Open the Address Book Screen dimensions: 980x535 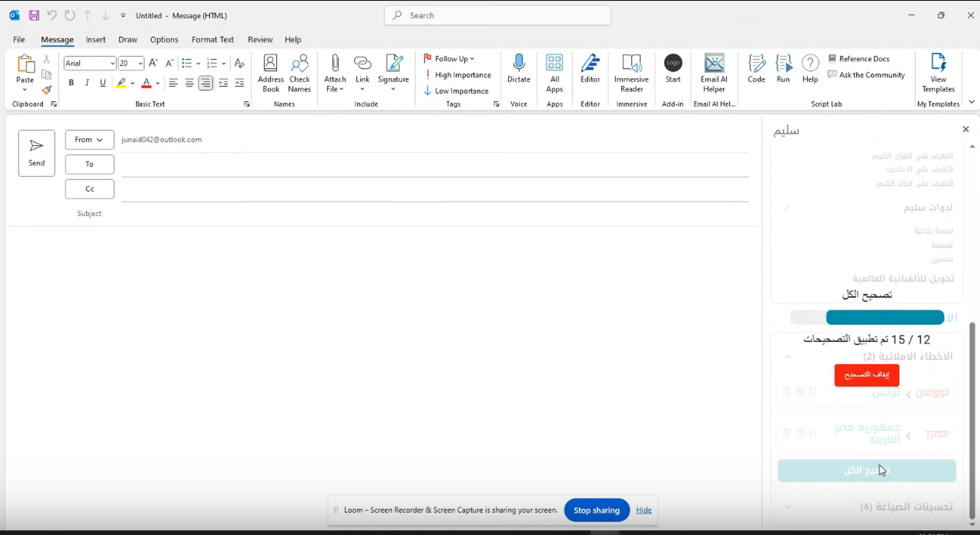click(x=271, y=72)
